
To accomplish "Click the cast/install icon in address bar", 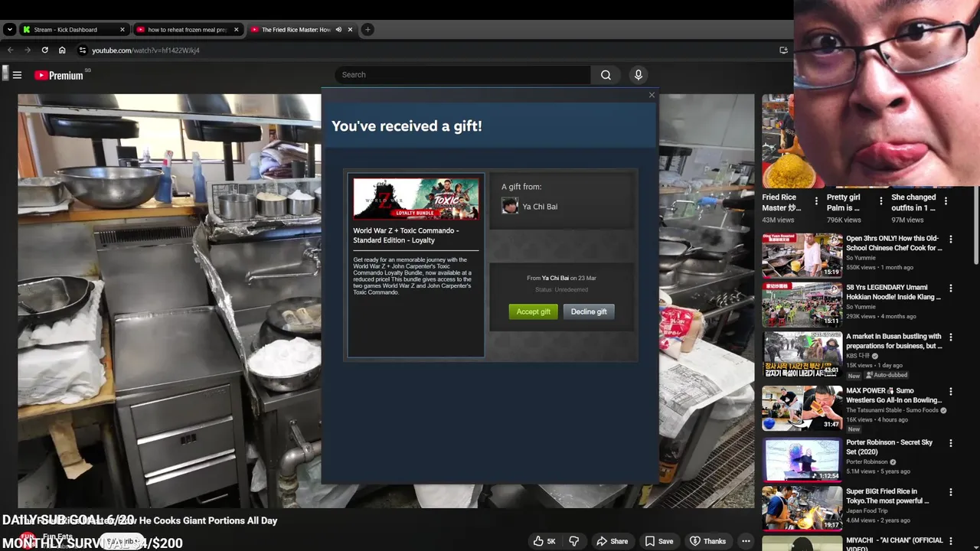I will tap(783, 51).
